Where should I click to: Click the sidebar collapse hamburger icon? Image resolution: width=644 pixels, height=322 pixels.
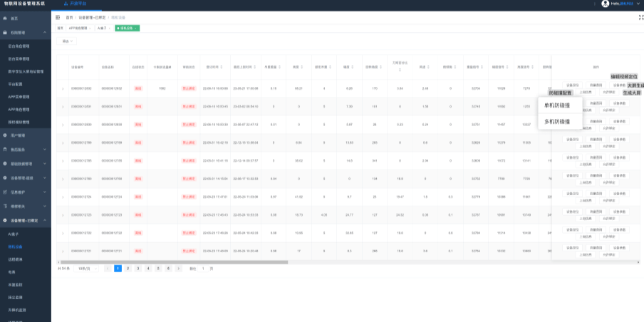(x=58, y=16)
